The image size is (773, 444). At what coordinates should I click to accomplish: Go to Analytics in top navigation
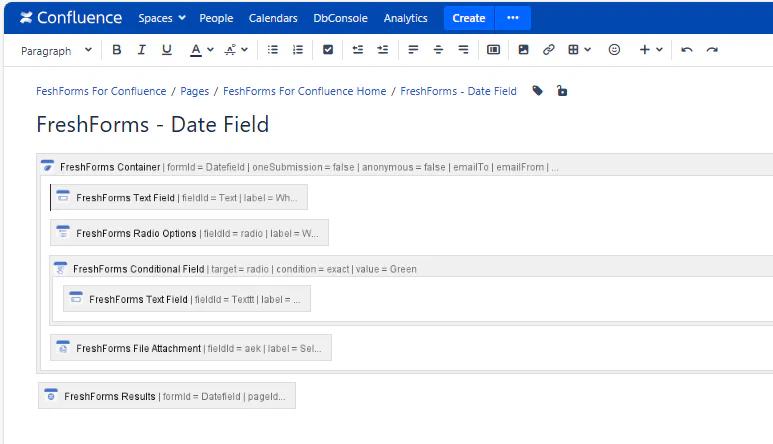pyautogui.click(x=405, y=18)
